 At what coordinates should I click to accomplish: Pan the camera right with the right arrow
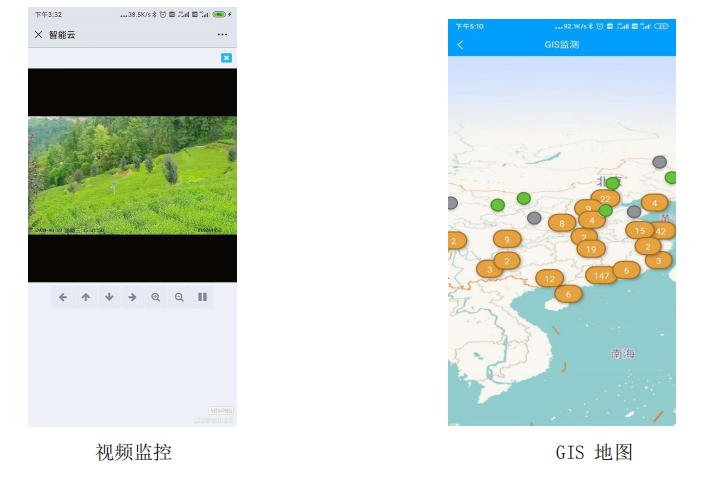coord(132,297)
